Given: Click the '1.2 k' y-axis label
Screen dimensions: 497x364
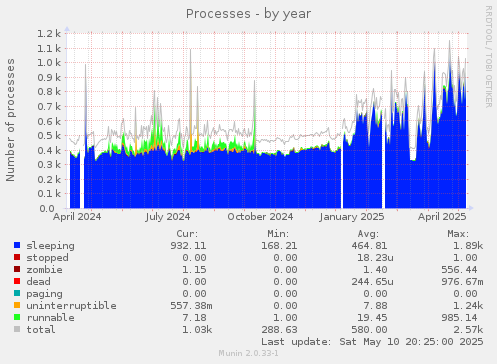Looking at the screenshot, I should pyautogui.click(x=49, y=33).
